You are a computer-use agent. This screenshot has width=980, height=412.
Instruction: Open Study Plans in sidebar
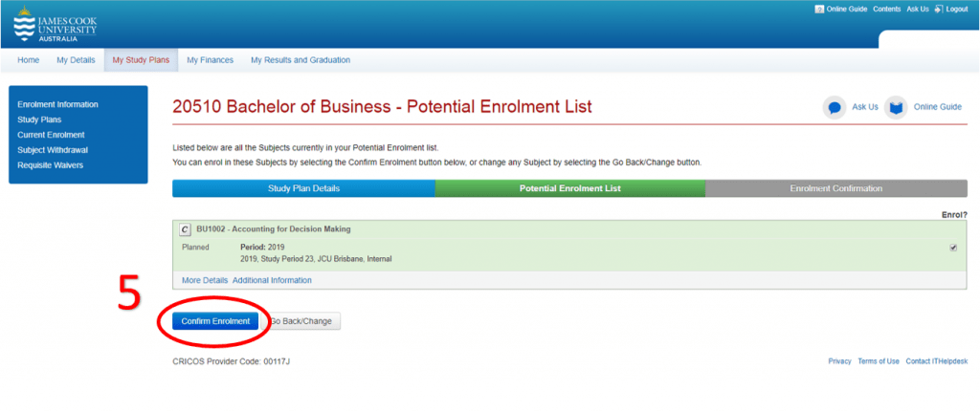click(39, 119)
